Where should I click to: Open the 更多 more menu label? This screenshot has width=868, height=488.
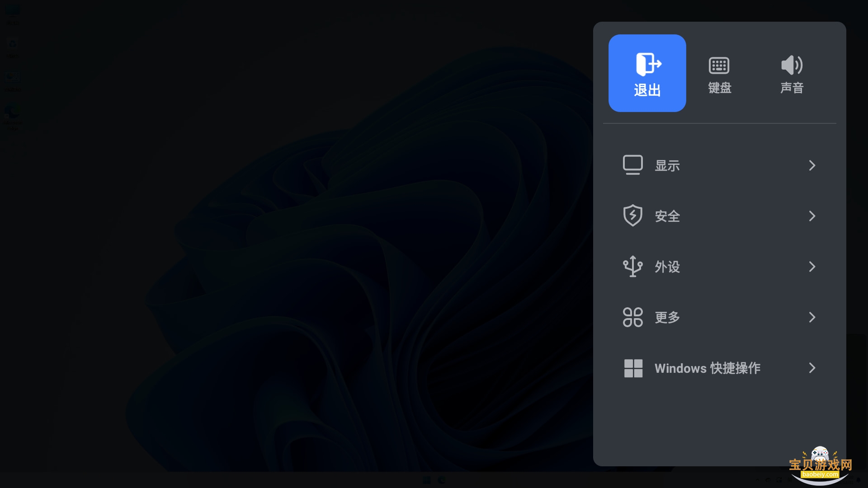(x=667, y=317)
